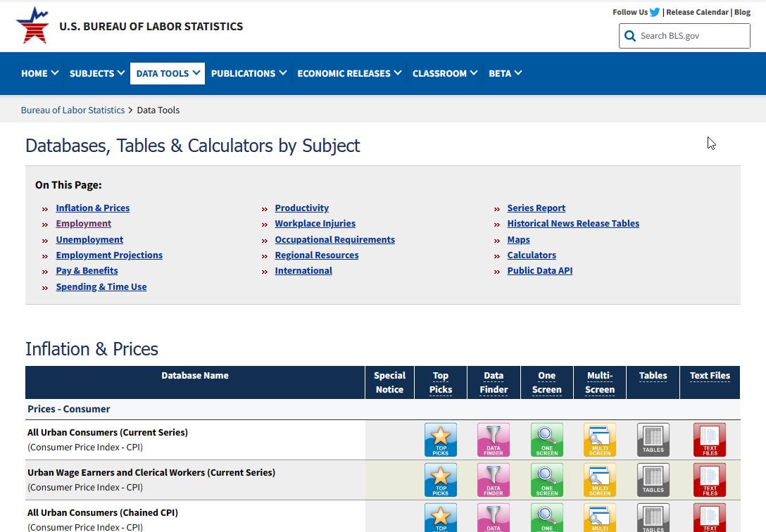Open Tables for All Urban Consumers (Current Series)
The image size is (766, 532).
coord(653,440)
